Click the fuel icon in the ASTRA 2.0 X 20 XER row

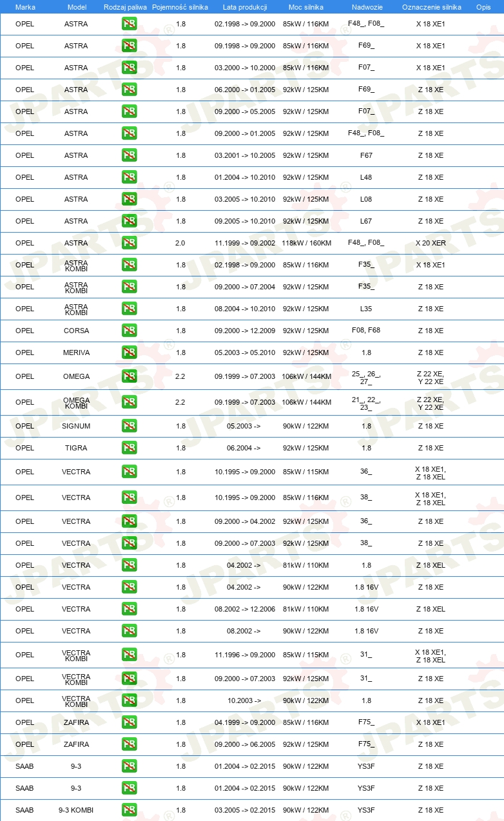point(129,243)
